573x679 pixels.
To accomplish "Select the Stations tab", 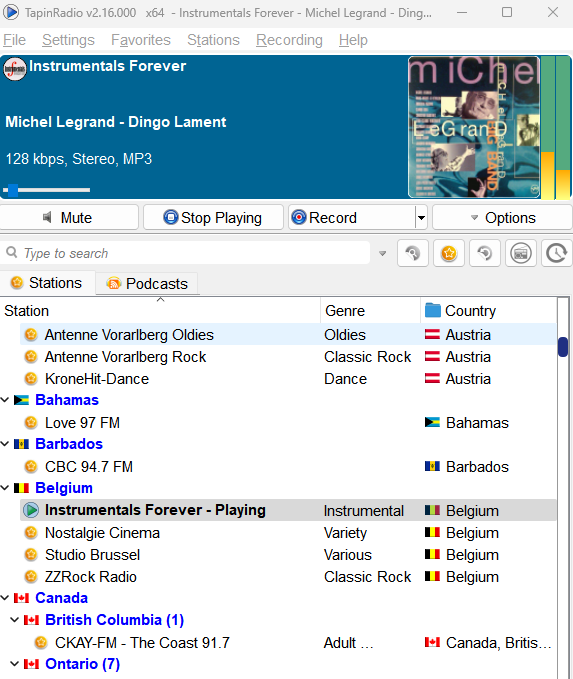I will tap(47, 283).
